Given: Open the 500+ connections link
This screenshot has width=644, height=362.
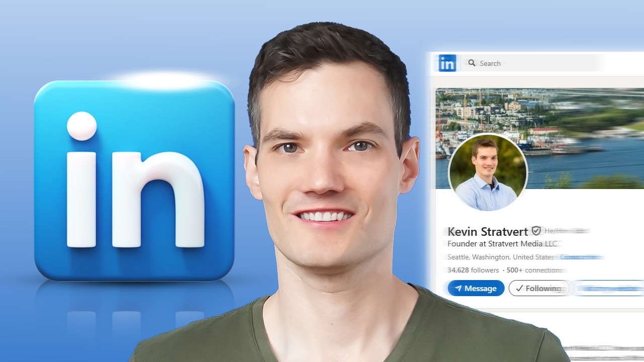Looking at the screenshot, I should coord(534,270).
